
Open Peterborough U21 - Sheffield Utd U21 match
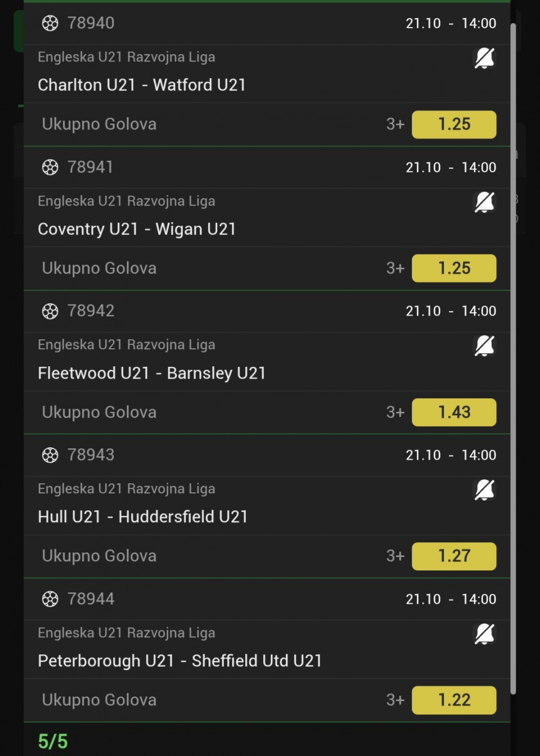point(180,661)
